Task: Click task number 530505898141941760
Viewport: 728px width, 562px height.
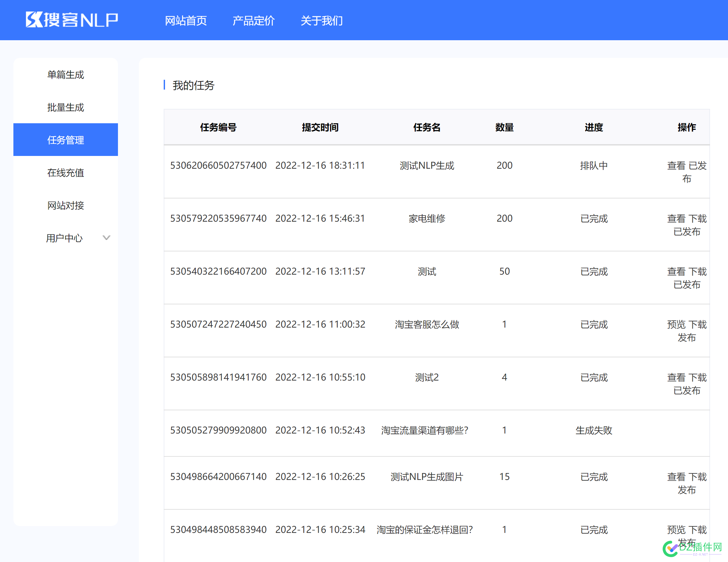Action: click(x=218, y=377)
